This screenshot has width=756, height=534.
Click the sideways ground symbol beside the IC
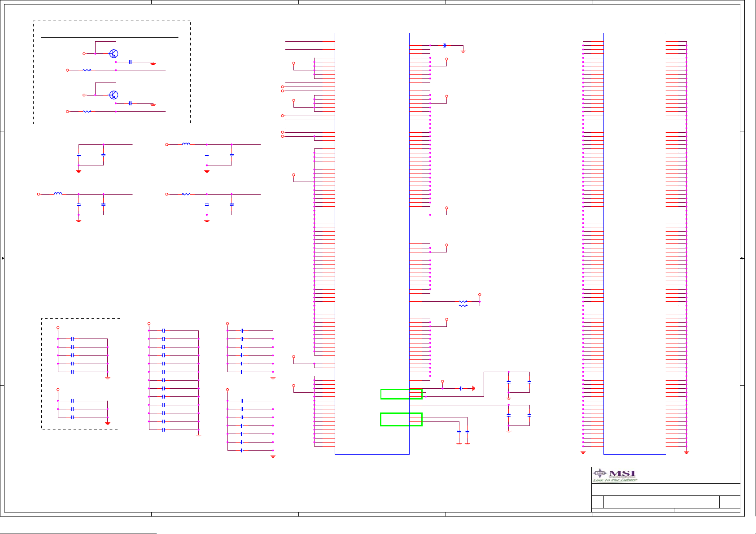pos(473,388)
